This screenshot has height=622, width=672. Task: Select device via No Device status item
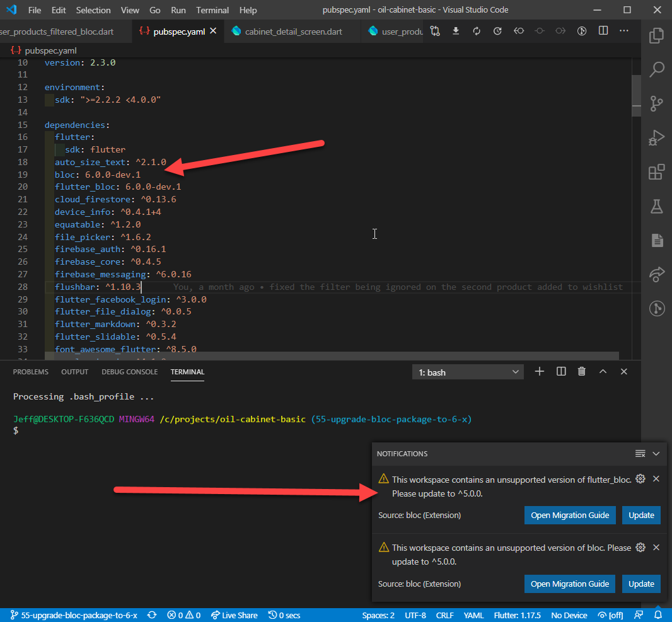(x=569, y=615)
